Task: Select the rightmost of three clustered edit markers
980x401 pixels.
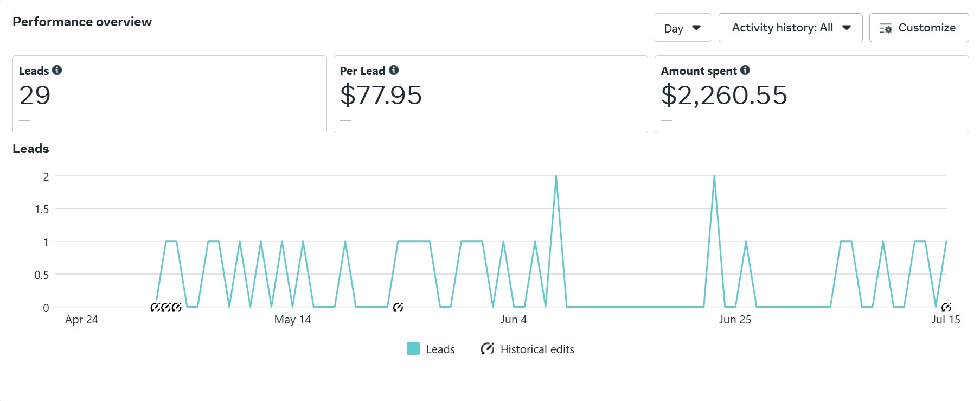Action: [176, 308]
